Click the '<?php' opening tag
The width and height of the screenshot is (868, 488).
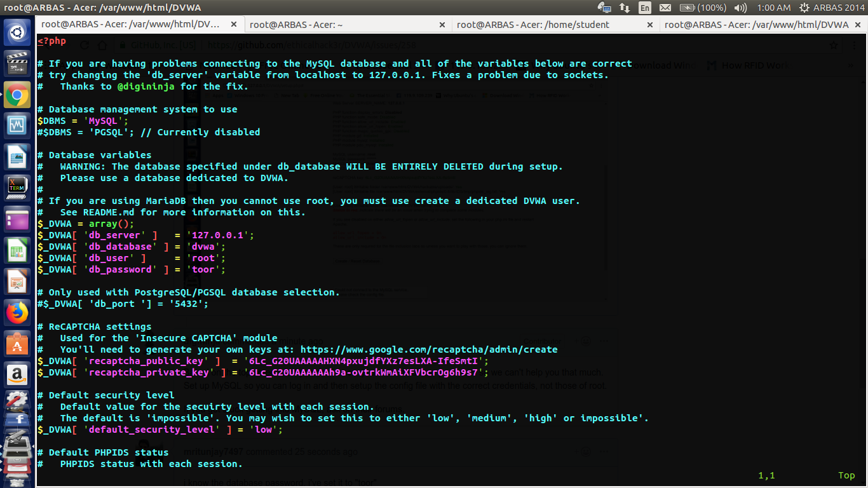51,41
